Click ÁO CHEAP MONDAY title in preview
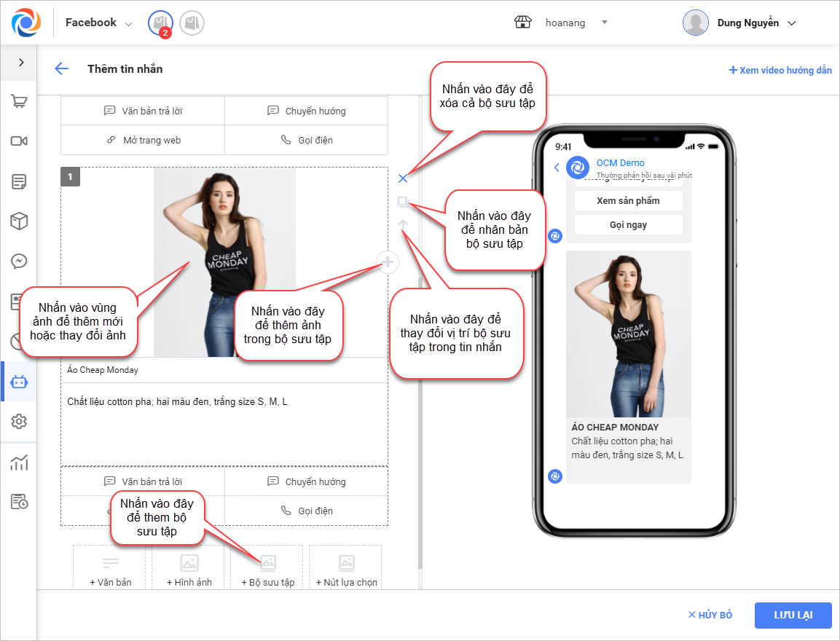Screen dimensions: 840x641 (x=615, y=428)
